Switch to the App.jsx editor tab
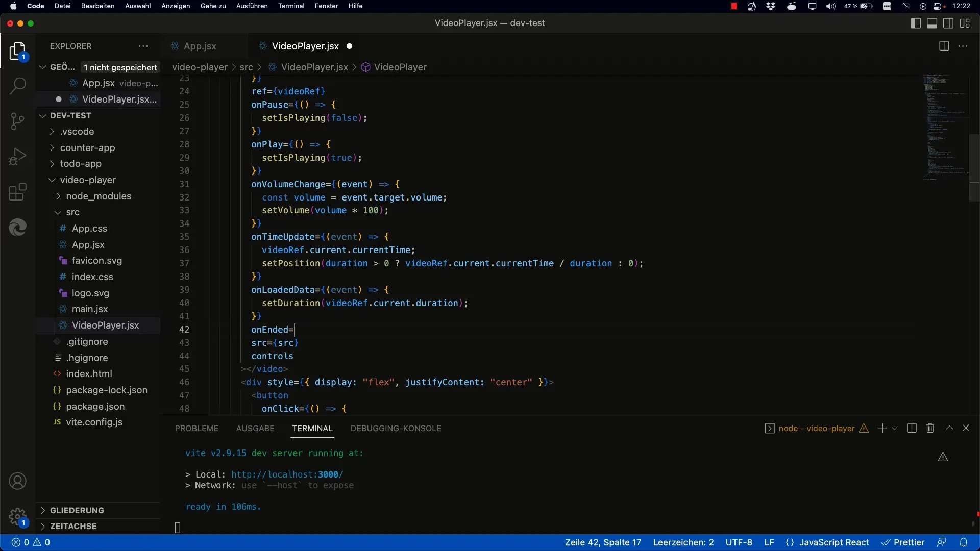The width and height of the screenshot is (980, 551). [200, 46]
